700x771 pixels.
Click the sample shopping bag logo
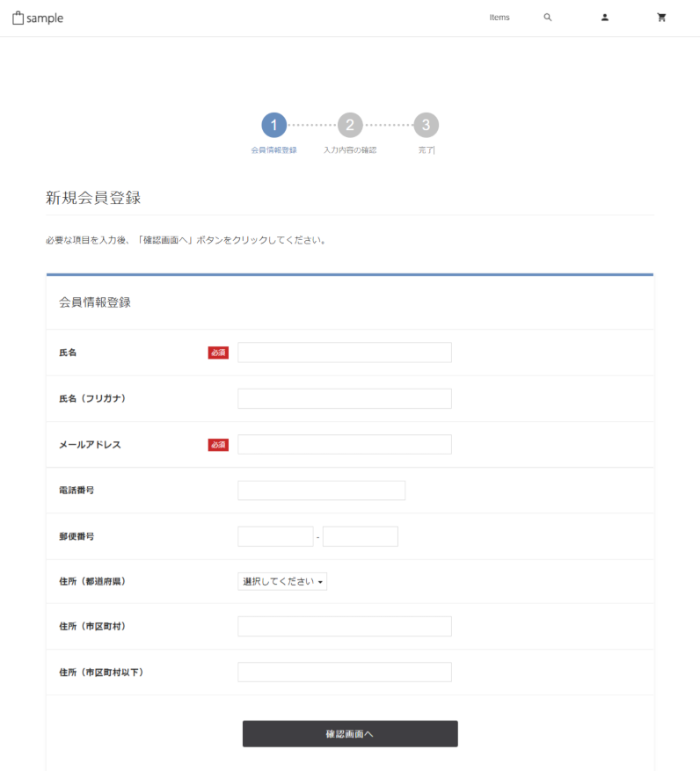click(x=38, y=18)
